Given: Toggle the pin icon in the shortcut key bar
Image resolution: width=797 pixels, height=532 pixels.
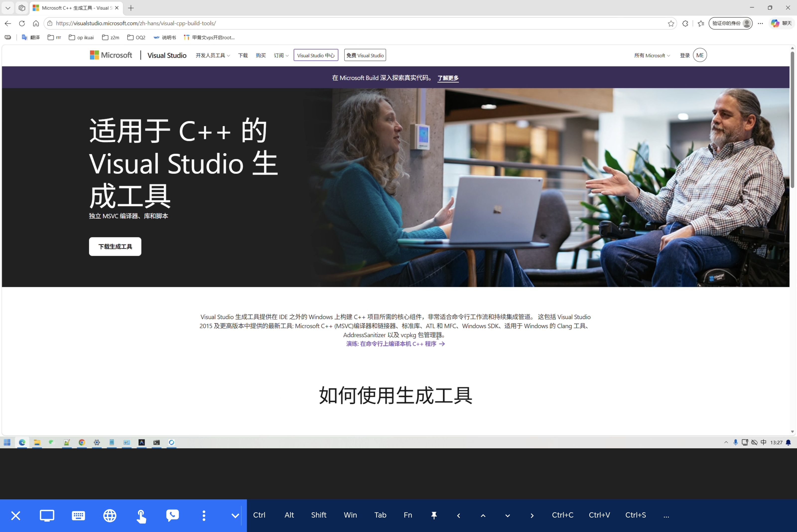Looking at the screenshot, I should (434, 515).
